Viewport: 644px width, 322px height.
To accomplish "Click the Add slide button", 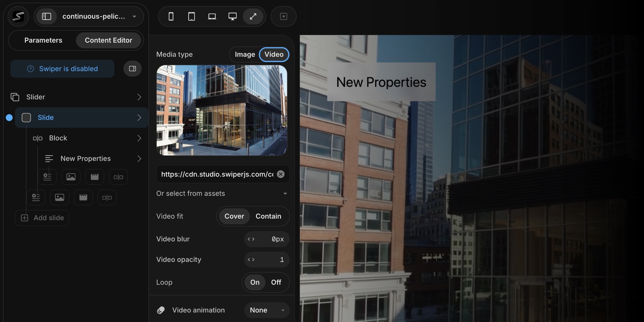I will coord(42,218).
